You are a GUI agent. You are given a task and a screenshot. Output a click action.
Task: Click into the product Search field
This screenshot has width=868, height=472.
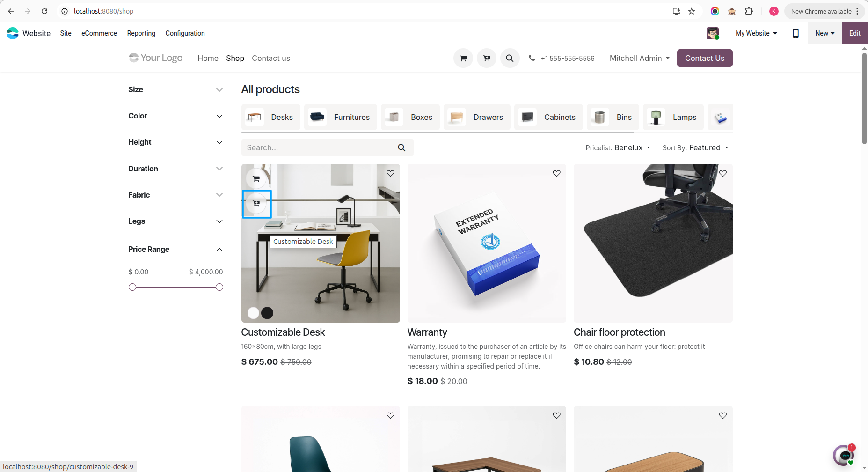[318, 148]
